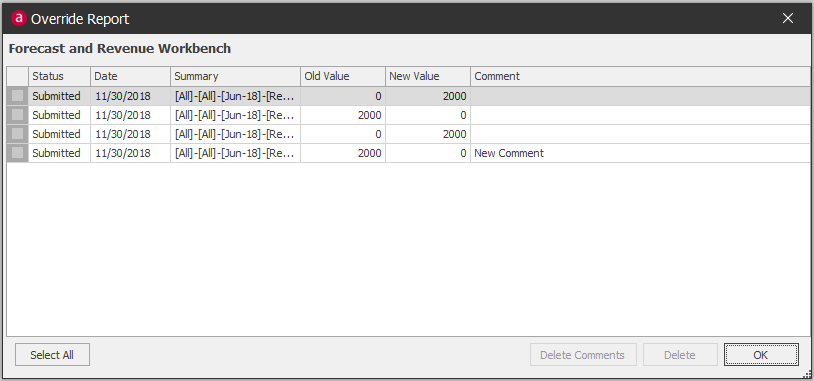Image resolution: width=814 pixels, height=381 pixels.
Task: Check the non-highlighted row with new value 2000
Action: (x=18, y=134)
